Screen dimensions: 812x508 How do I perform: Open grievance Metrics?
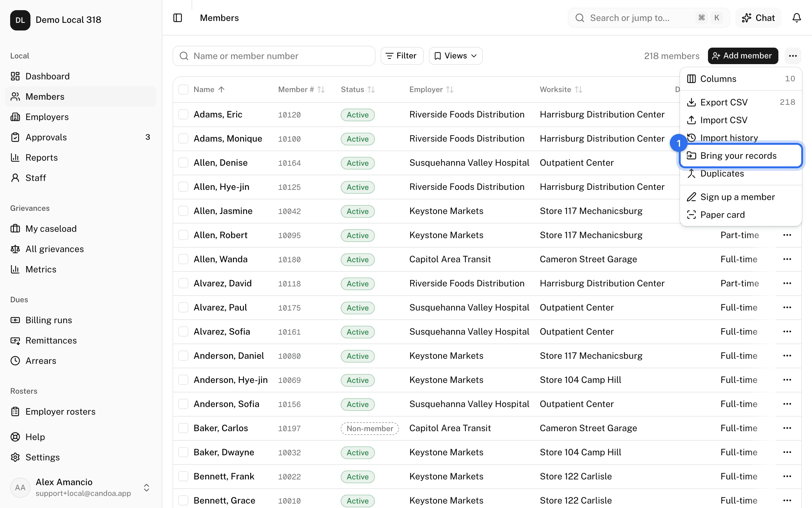click(81, 269)
